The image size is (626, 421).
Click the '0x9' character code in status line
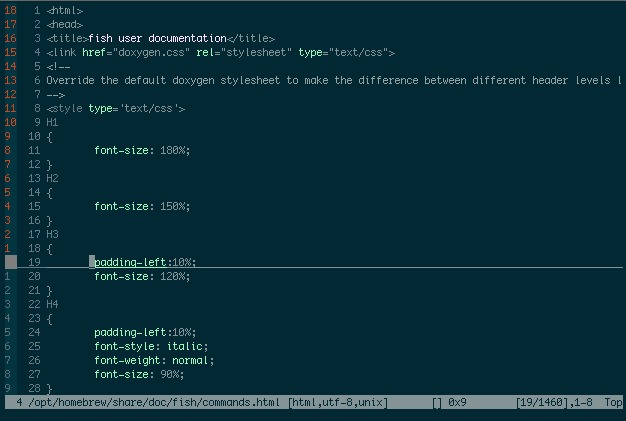[x=457, y=402]
